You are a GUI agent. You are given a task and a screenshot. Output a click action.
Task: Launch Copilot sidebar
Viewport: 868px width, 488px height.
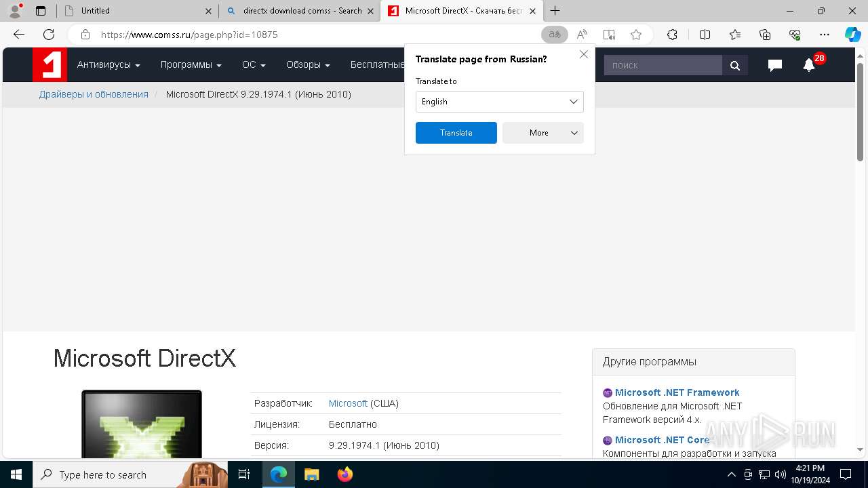click(852, 35)
